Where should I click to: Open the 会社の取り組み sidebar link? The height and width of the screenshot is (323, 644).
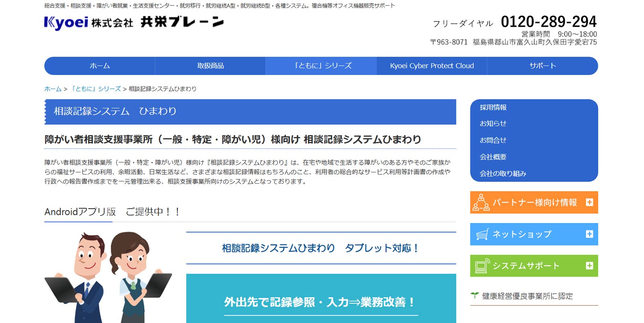[x=503, y=174]
